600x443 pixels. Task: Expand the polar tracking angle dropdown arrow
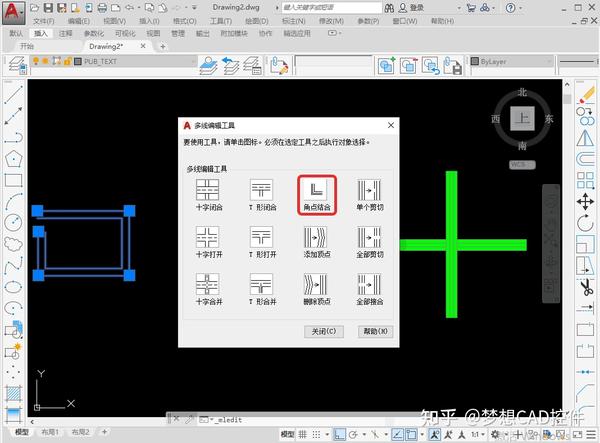click(x=364, y=434)
